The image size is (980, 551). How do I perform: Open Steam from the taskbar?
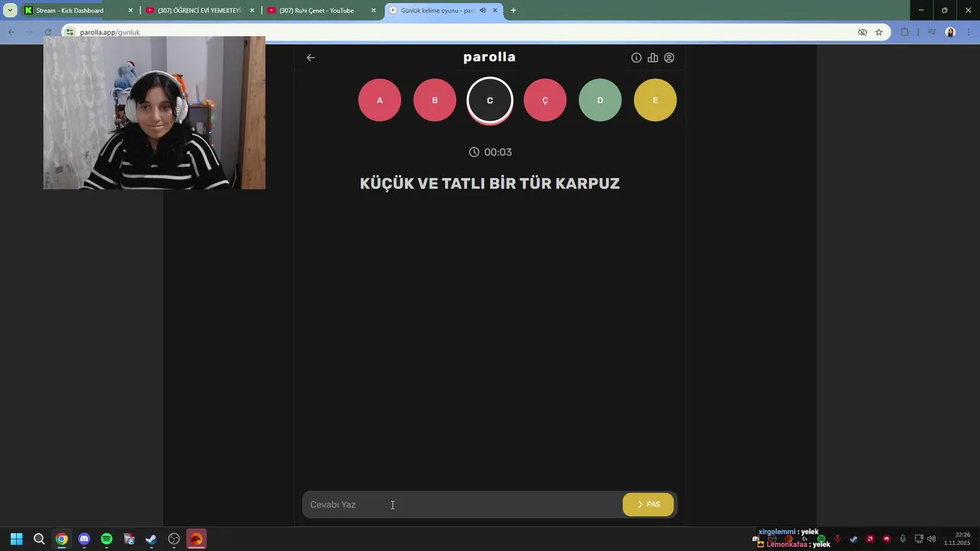152,539
